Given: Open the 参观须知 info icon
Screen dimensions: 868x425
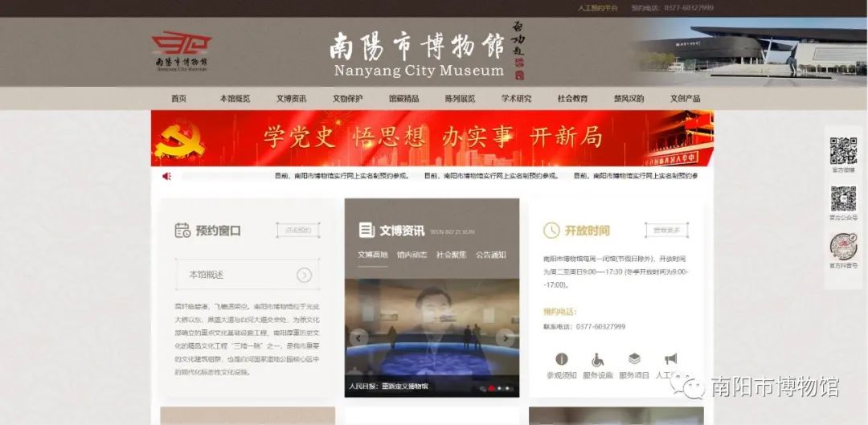Looking at the screenshot, I should point(561,359).
